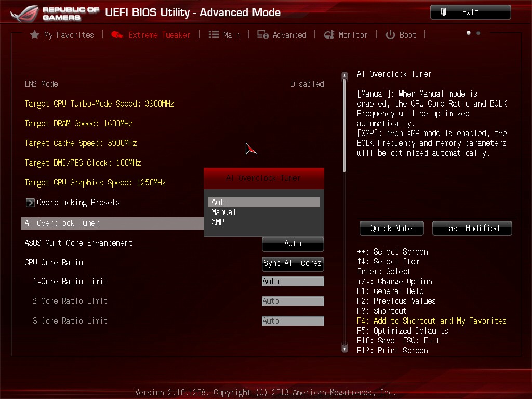Screen dimensions: 532x399
Task: Choose Manual in Ai Overclock Tuner popup
Action: tap(263, 212)
